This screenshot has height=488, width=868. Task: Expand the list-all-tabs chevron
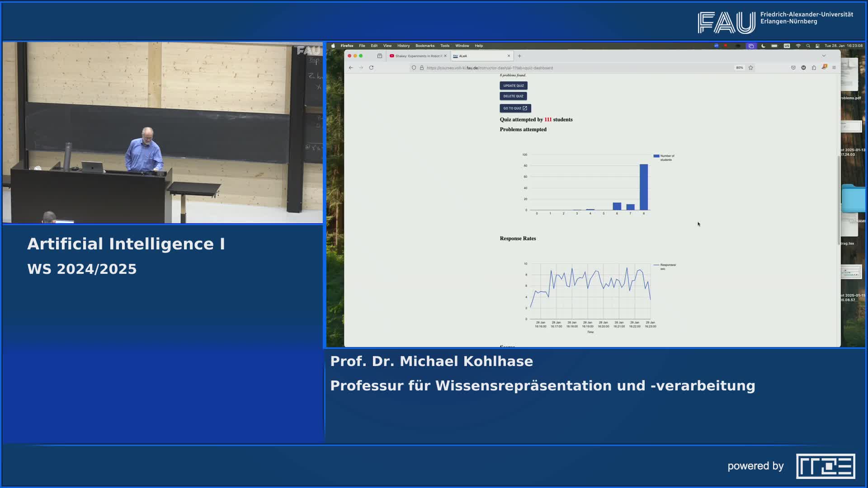(x=825, y=56)
